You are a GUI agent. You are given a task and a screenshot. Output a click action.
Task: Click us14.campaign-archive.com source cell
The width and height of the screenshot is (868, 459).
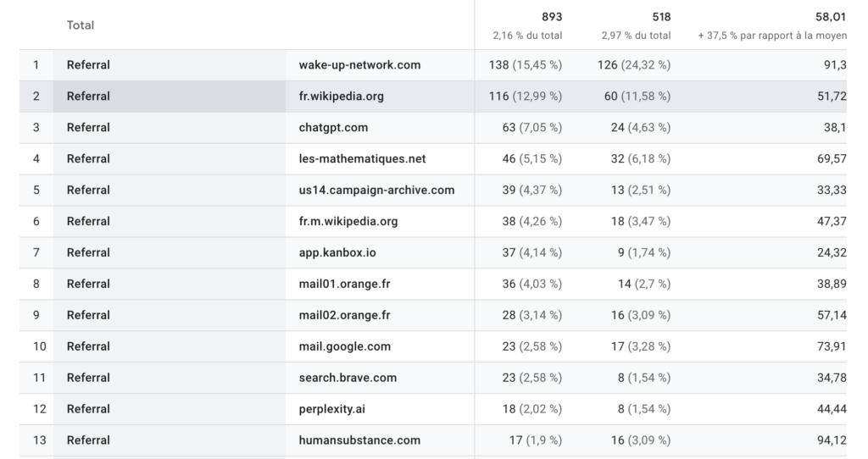pyautogui.click(x=376, y=191)
